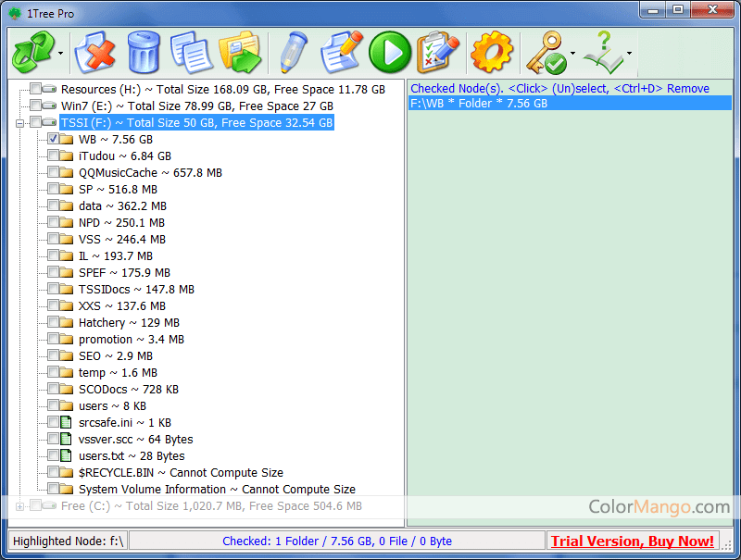The image size is (741, 560).
Task: Click the key with green check icon
Action: click(546, 52)
